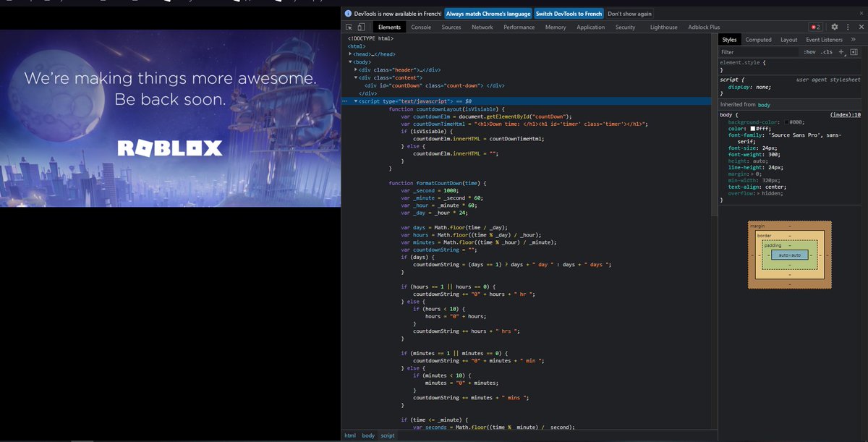
Task: Open the DevTools three-dot menu
Action: tap(846, 27)
